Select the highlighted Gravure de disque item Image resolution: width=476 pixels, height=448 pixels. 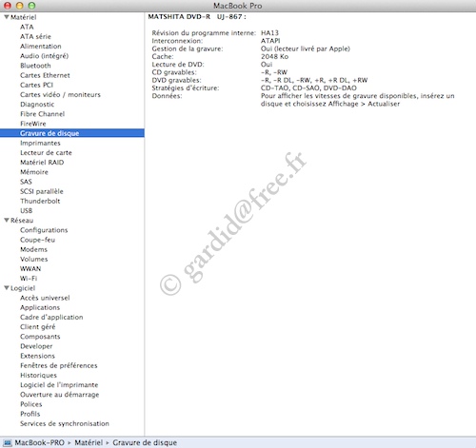(x=72, y=133)
